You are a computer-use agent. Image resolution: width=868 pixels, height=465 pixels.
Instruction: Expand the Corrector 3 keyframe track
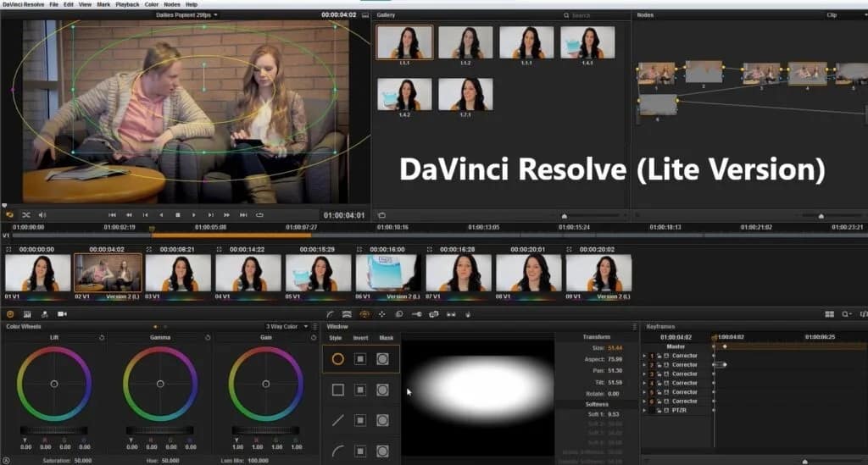pos(644,374)
